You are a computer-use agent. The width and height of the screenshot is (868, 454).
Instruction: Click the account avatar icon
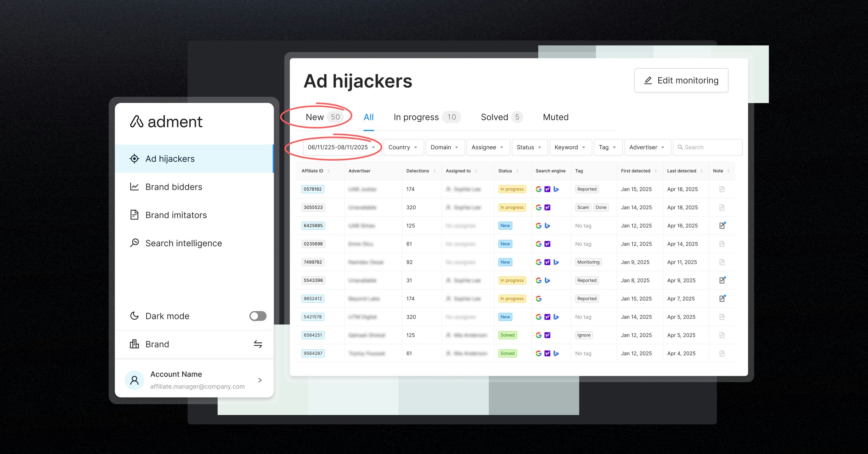point(134,380)
